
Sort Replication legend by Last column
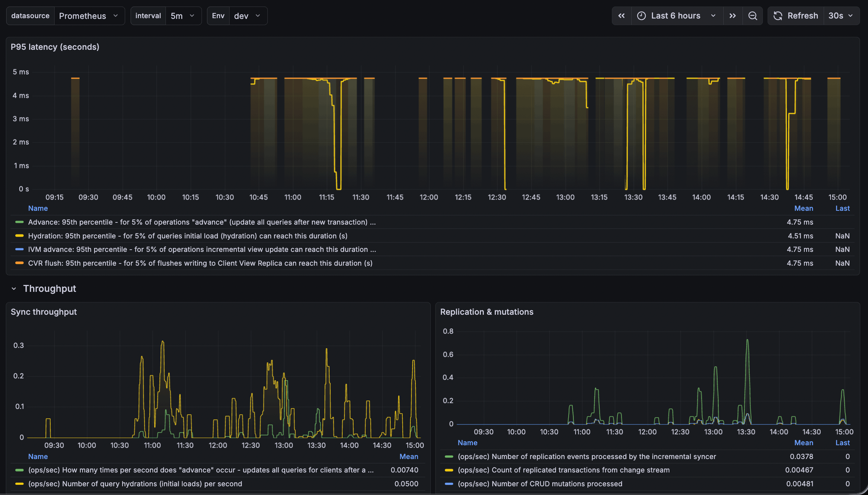coord(842,443)
